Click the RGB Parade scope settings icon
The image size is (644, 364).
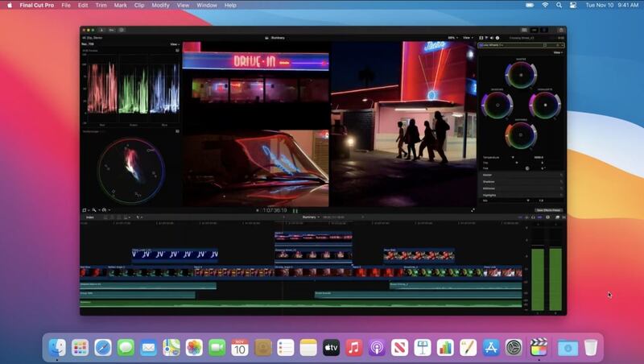click(x=177, y=51)
